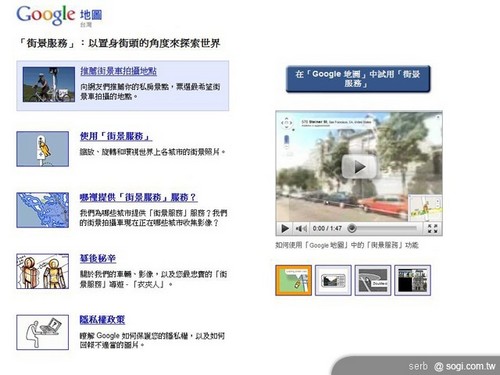Screen dimensions: 500x375
Task: Select the fourth dark video thumbnail
Action: pyautogui.click(x=412, y=280)
